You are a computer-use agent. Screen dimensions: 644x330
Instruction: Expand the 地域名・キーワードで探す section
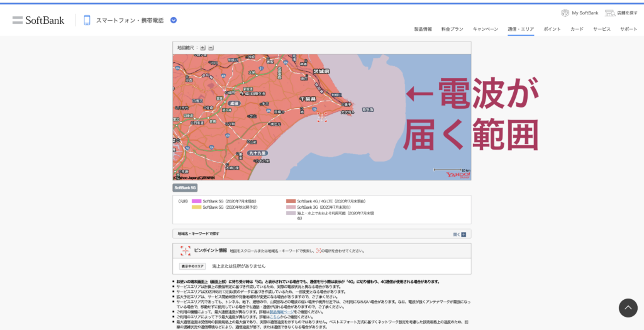pos(321,234)
